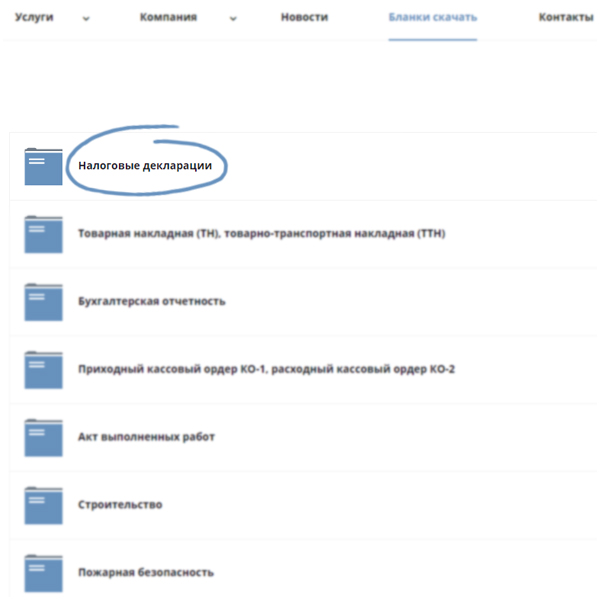Open the Строительство link
The width and height of the screenshot is (600, 600).
(x=120, y=504)
